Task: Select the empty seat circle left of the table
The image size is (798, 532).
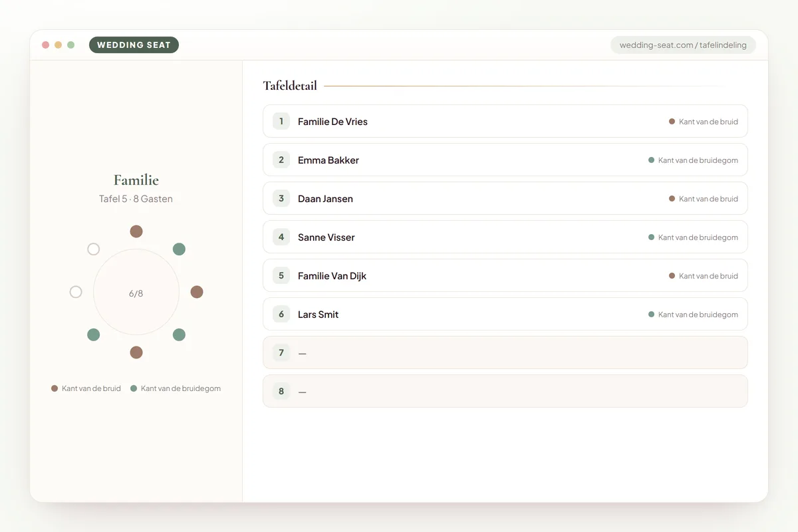Action: 76,292
